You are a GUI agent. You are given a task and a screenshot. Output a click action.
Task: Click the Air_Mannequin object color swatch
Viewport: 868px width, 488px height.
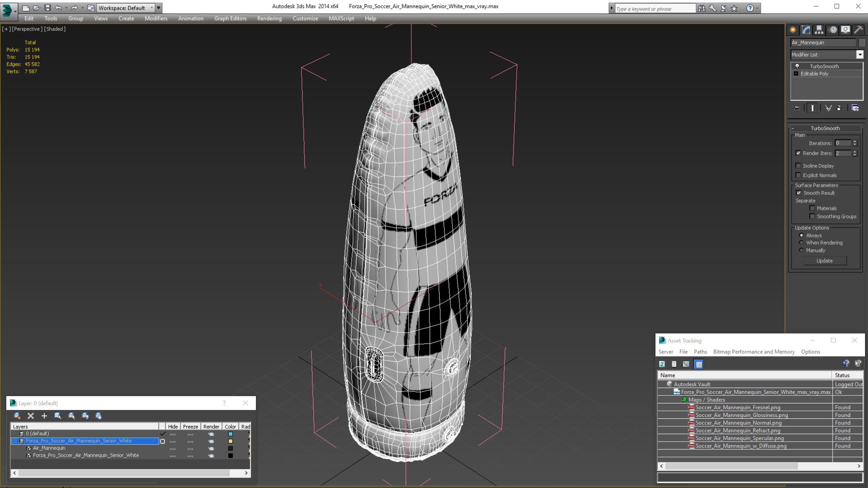(231, 448)
